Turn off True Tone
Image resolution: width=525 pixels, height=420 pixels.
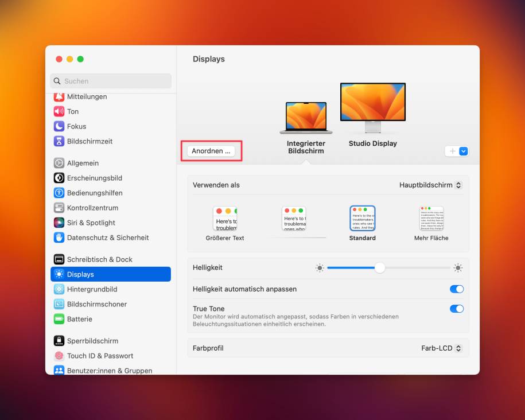tap(457, 309)
